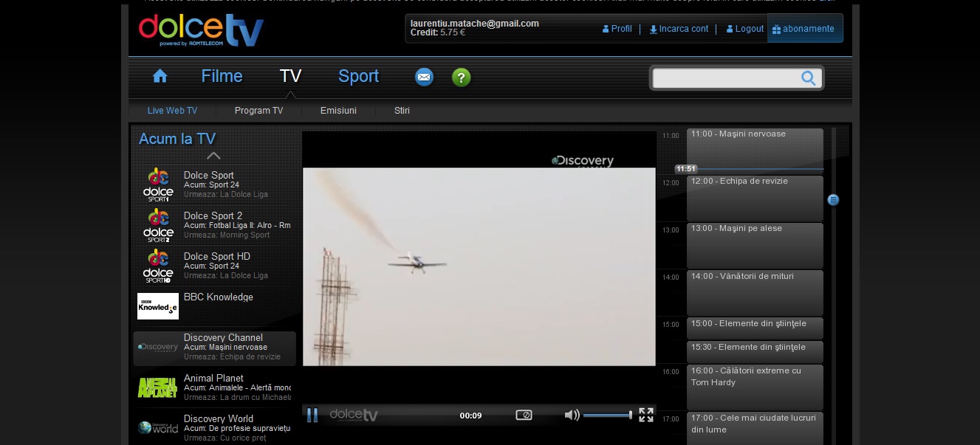Open the dolce tv logo
Screen dimensions: 980x445
[x=199, y=30]
